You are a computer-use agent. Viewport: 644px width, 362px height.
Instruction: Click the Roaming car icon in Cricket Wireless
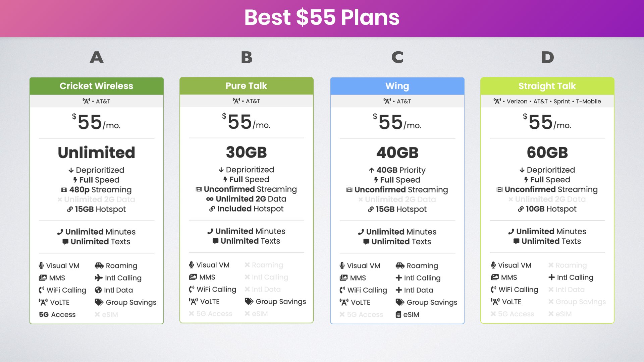[99, 266]
